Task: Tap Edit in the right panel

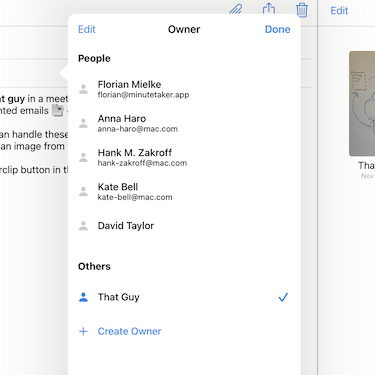Action: click(339, 11)
